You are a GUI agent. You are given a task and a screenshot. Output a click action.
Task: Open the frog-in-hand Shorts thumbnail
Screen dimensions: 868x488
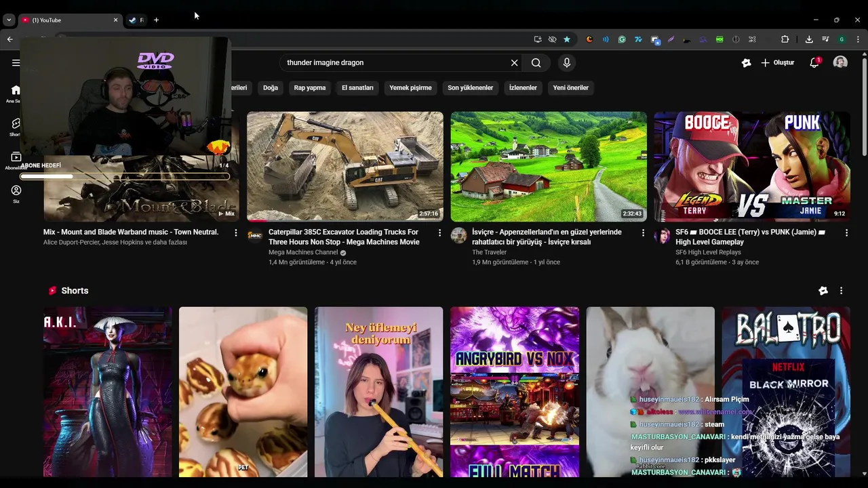[x=243, y=392]
